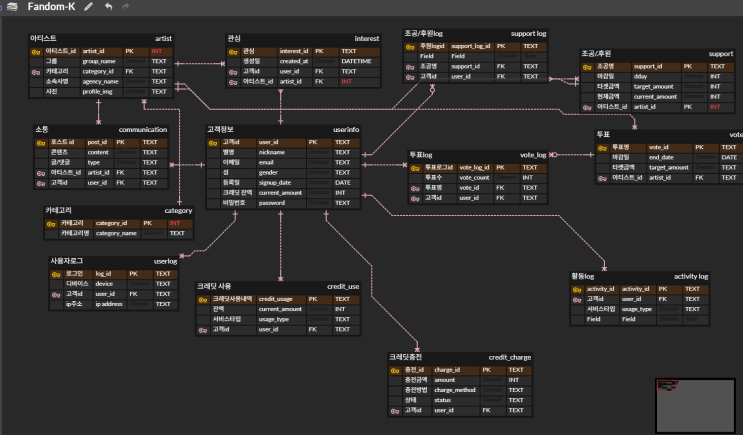Select the Fandom-K project title
This screenshot has width=743, height=435.
pyautogui.click(x=51, y=7)
